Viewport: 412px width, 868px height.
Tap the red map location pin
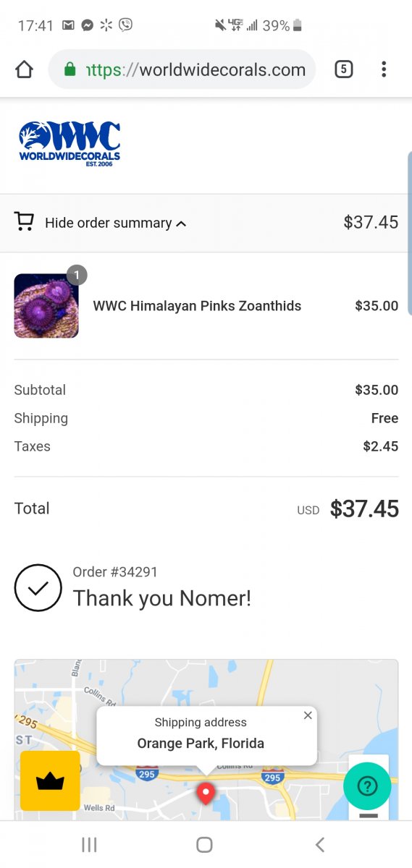point(206,793)
